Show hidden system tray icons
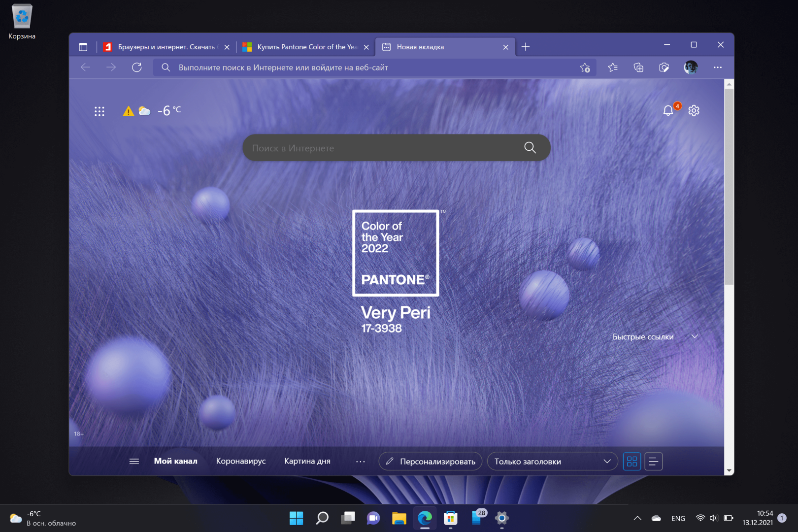This screenshot has width=798, height=532. pos(637,518)
